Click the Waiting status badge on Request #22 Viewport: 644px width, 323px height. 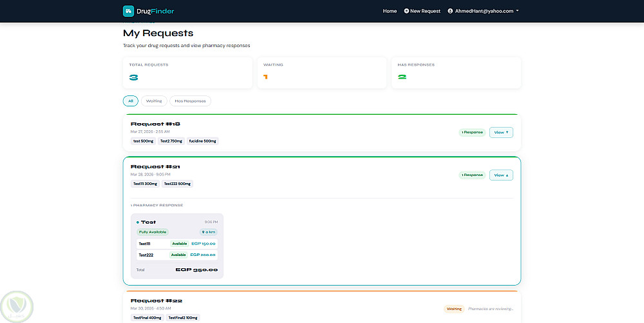[x=454, y=309]
